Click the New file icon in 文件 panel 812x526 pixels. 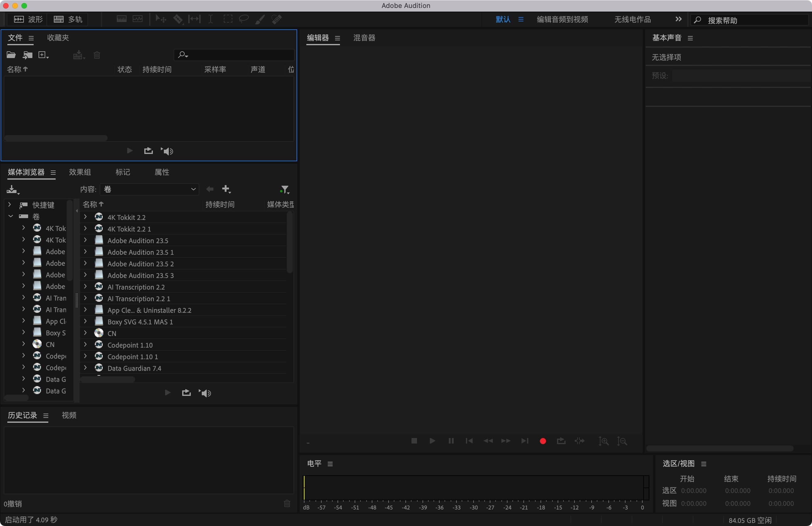(x=43, y=55)
